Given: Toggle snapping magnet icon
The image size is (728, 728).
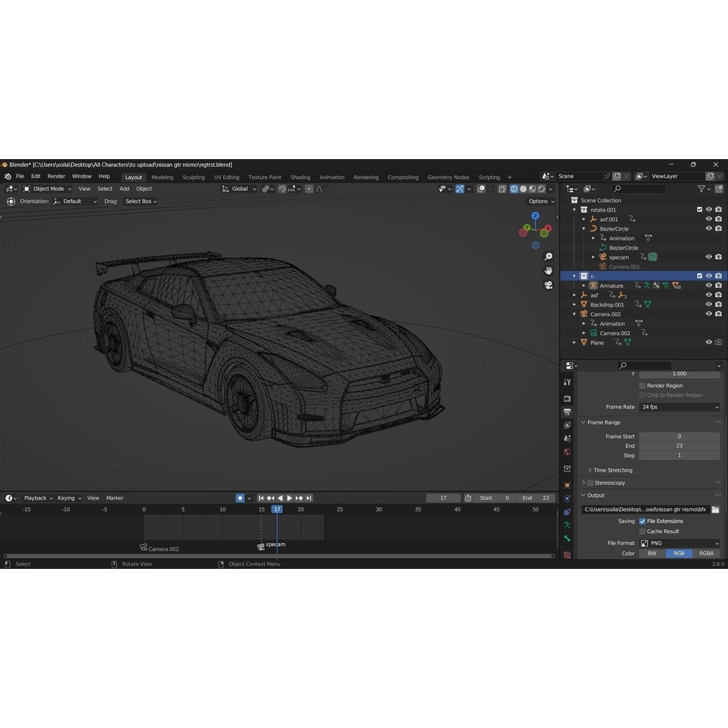Looking at the screenshot, I should tap(282, 189).
